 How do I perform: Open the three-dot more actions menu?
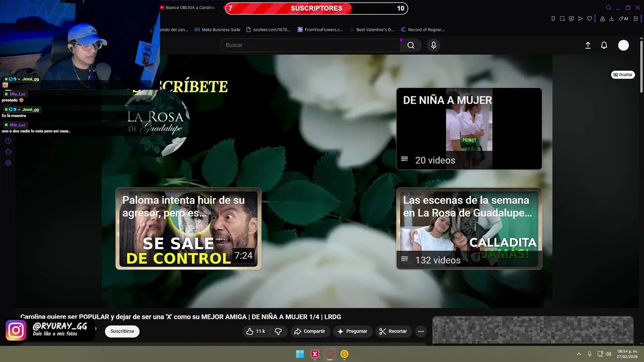click(421, 331)
